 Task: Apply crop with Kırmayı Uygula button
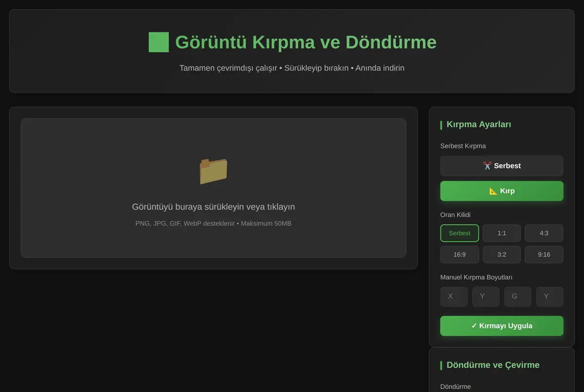coord(502,326)
